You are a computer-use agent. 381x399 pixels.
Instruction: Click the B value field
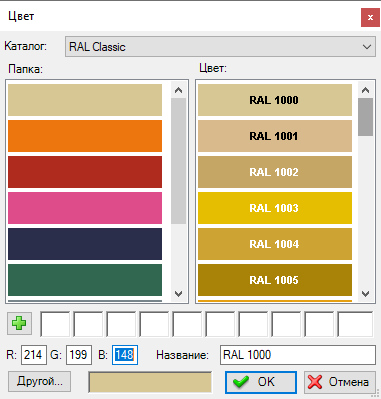point(125,355)
